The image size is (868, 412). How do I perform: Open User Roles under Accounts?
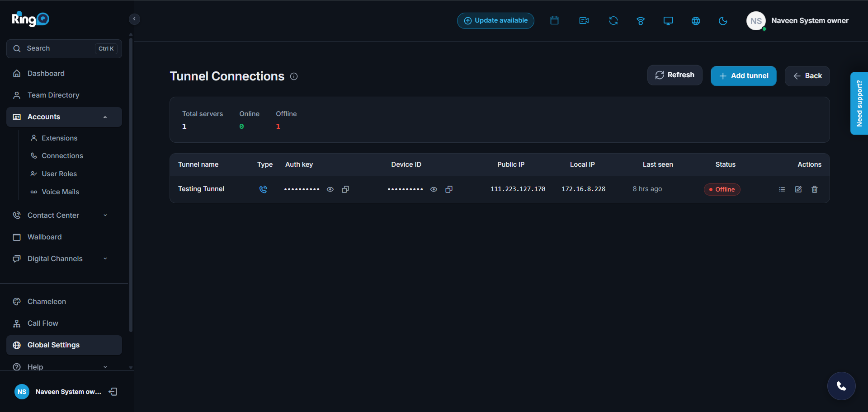[59, 174]
